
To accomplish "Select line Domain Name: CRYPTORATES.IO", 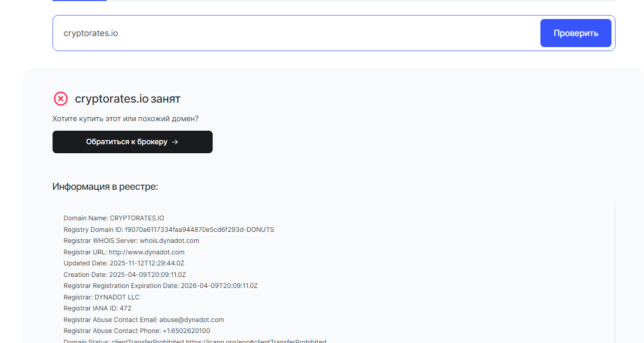I will point(114,218).
